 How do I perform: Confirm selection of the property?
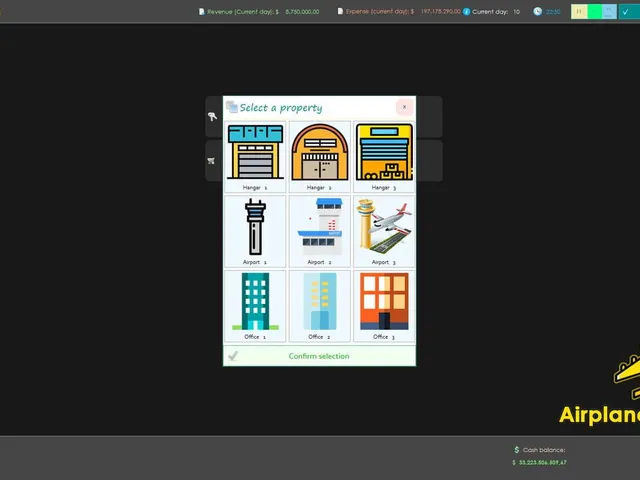(320, 356)
